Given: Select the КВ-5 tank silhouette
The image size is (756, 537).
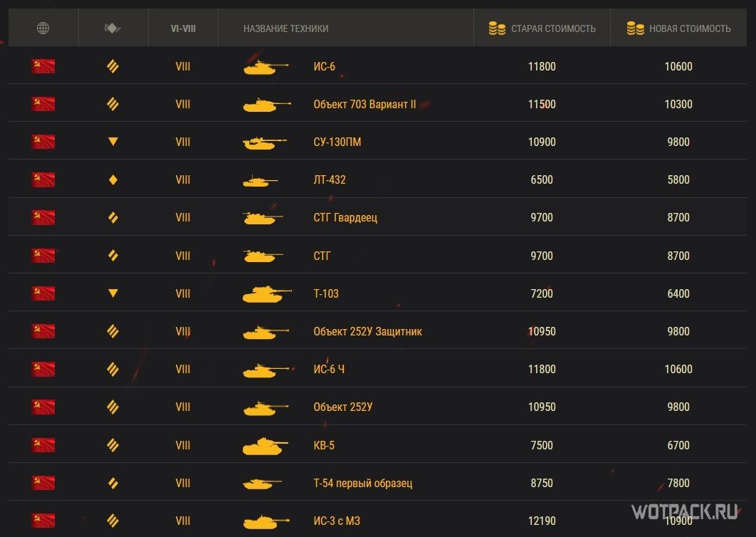Looking at the screenshot, I should click(266, 446).
